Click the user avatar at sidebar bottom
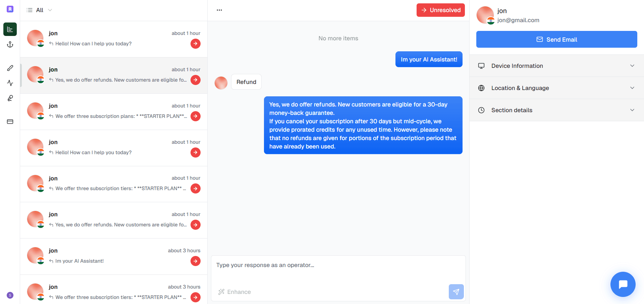The height and width of the screenshot is (304, 644). [10, 295]
